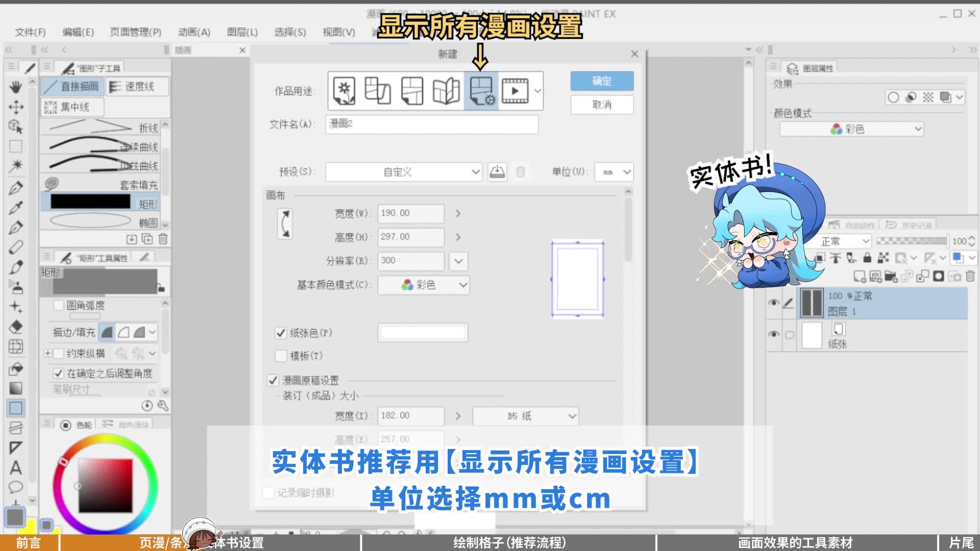
Task: Select the illustration work purpose icon
Action: 344,91
